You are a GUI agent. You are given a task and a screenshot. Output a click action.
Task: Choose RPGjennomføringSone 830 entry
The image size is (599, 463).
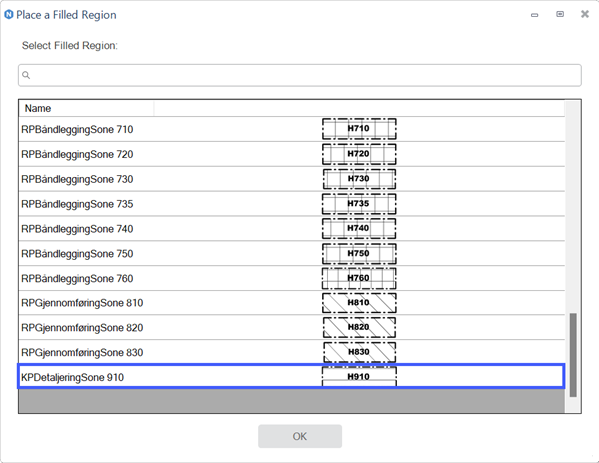291,352
